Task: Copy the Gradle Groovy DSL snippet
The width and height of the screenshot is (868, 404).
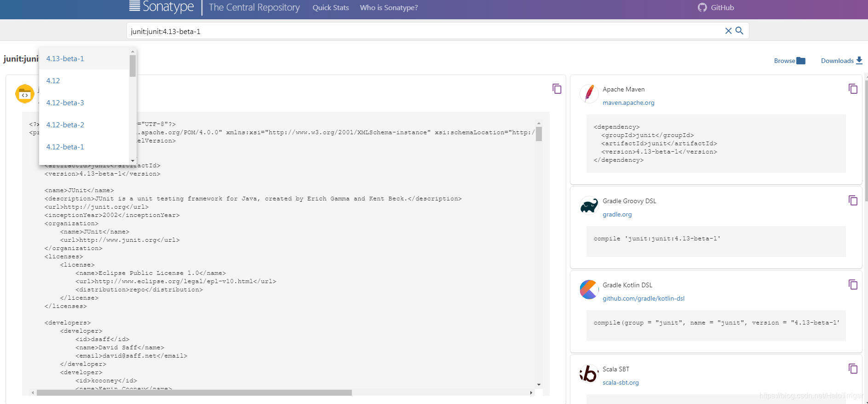Action: coord(853,200)
